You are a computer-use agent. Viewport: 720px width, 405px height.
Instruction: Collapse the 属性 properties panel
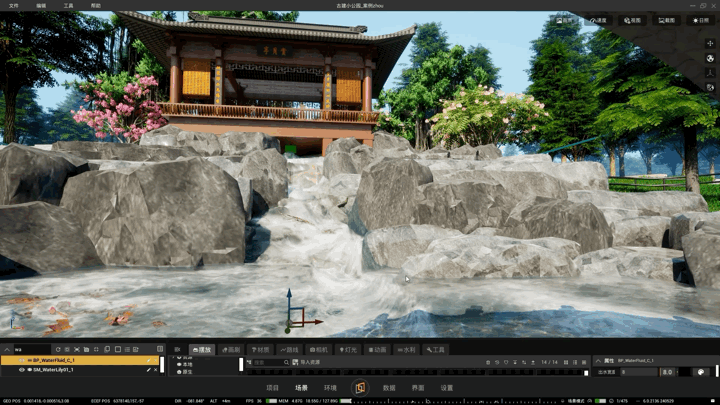tap(598, 361)
